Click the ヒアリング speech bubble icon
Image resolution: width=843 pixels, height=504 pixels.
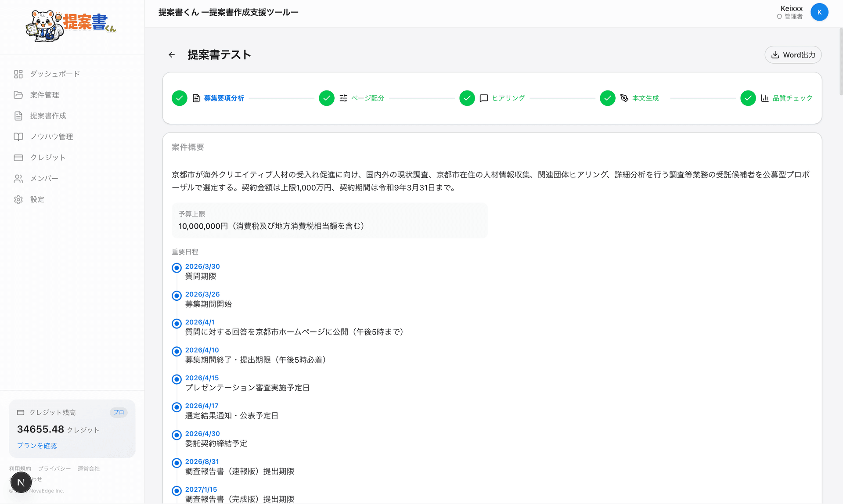click(x=483, y=98)
